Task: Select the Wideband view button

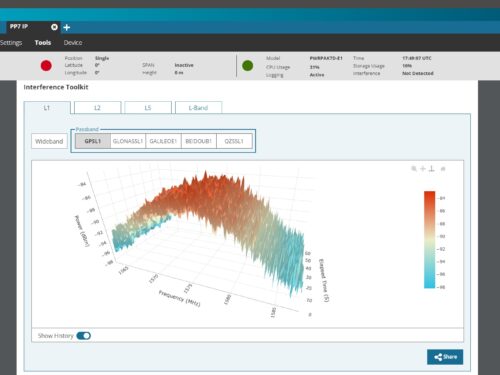Action: 49,141
